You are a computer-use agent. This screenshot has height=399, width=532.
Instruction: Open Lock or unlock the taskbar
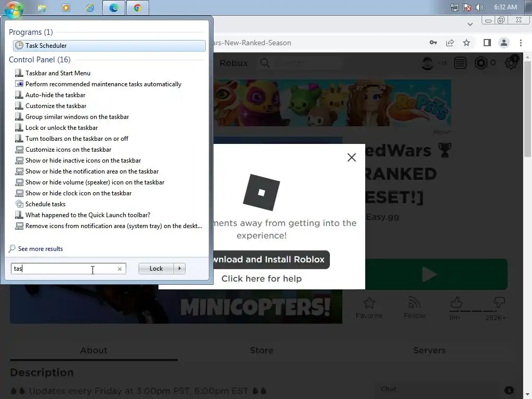pyautogui.click(x=61, y=128)
